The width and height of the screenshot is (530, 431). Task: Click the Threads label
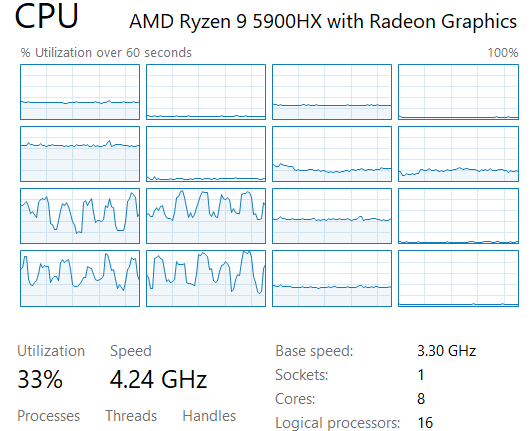click(131, 416)
